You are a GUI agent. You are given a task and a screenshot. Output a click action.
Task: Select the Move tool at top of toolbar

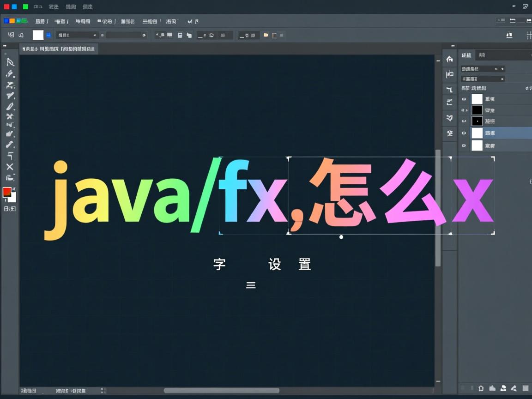tap(10, 63)
